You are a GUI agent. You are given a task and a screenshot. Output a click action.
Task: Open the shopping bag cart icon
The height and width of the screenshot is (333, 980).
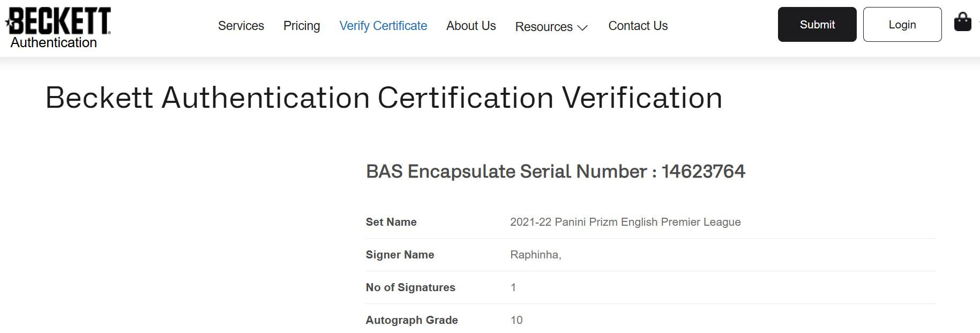[x=962, y=23]
